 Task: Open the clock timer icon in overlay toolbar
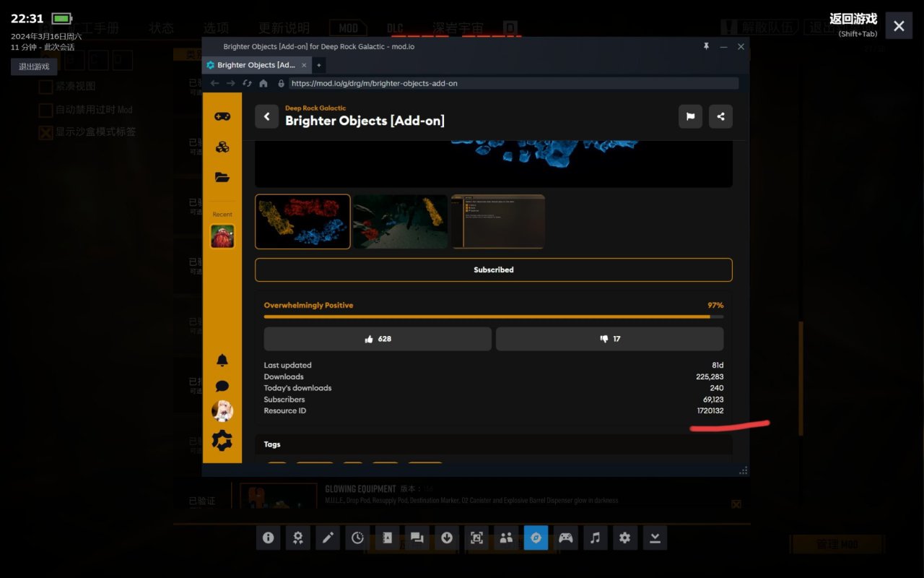pos(358,538)
